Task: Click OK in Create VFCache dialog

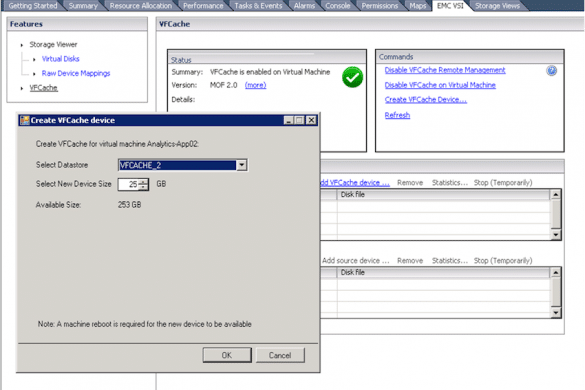Action: pyautogui.click(x=227, y=355)
